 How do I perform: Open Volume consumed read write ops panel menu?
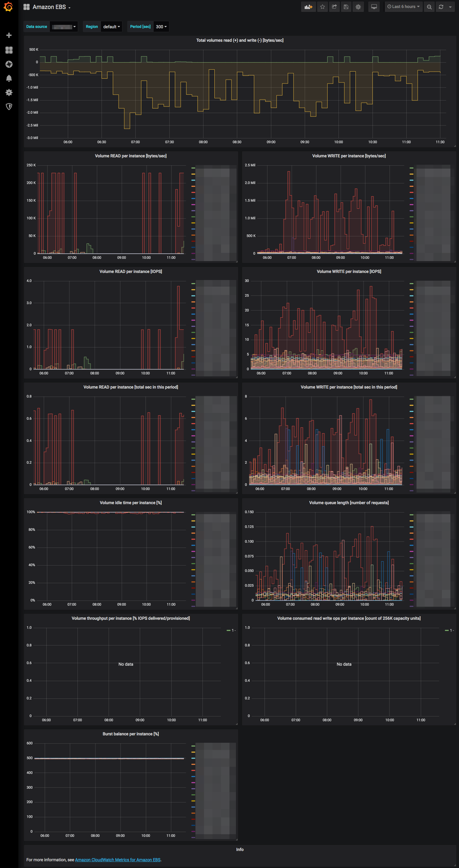pyautogui.click(x=349, y=618)
